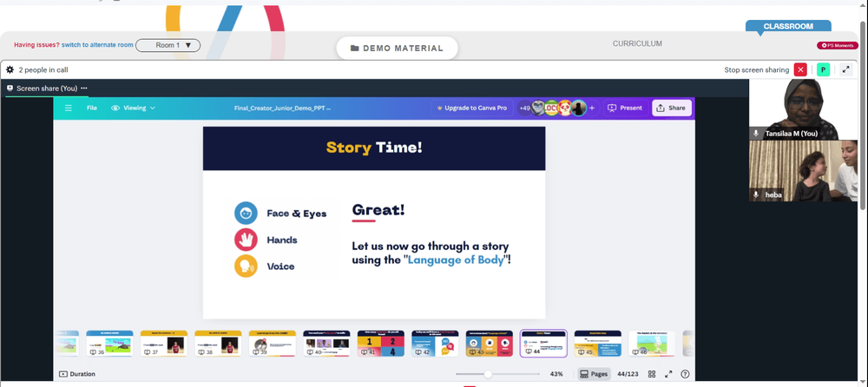Image resolution: width=868 pixels, height=387 pixels.
Task: Click the green LOC collaborator avatar
Action: pyautogui.click(x=551, y=108)
